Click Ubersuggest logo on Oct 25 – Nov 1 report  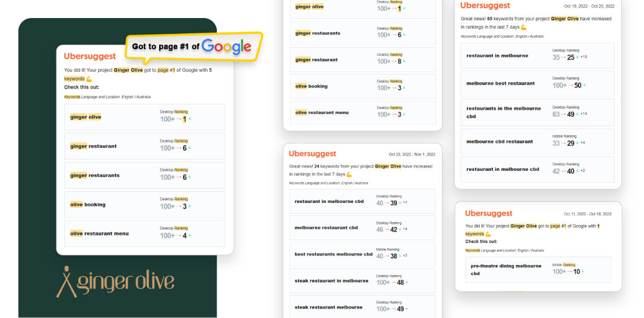(312, 153)
